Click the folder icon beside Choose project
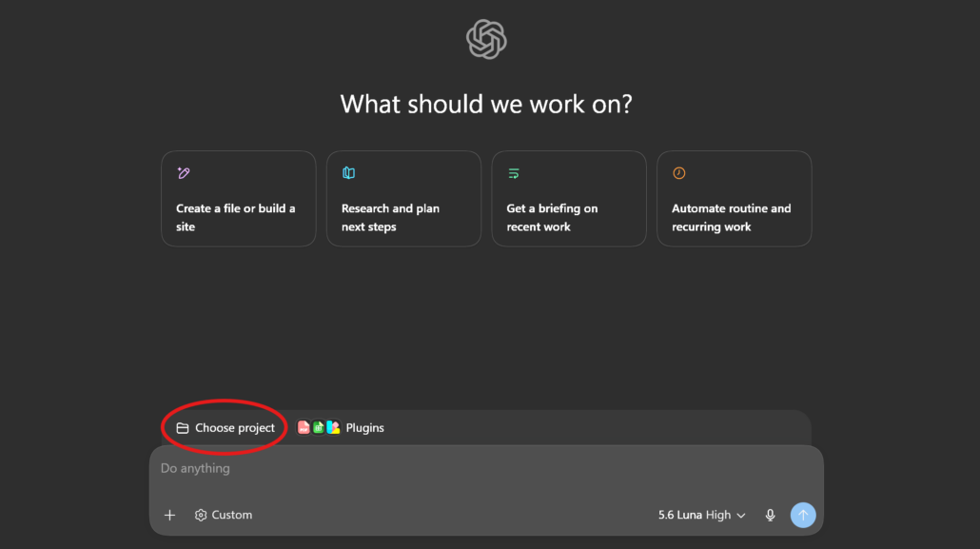This screenshot has width=980, height=549. 183,428
